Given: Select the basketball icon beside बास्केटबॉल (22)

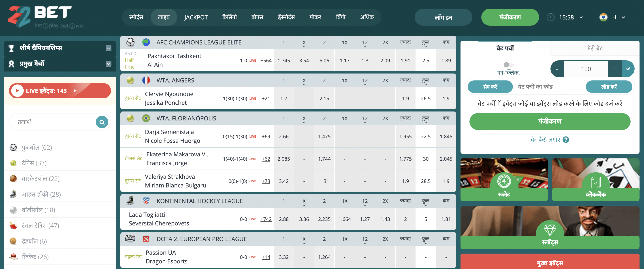Looking at the screenshot, I should [x=13, y=179].
